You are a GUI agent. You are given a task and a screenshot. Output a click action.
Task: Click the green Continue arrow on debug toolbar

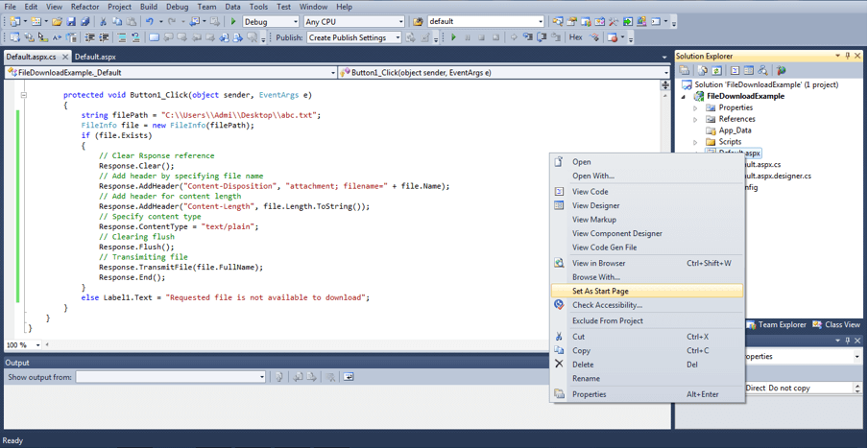(454, 37)
